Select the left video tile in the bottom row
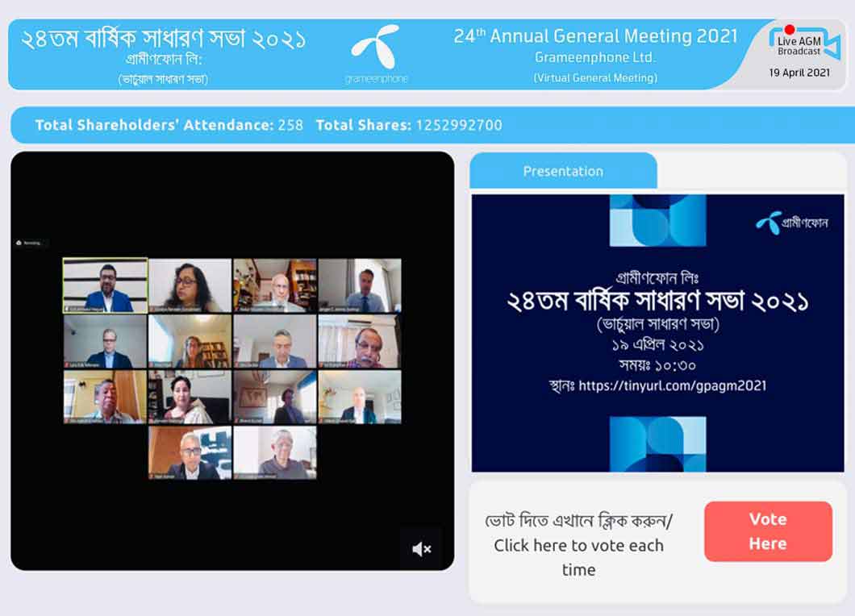The height and width of the screenshot is (616, 855). pos(190,452)
